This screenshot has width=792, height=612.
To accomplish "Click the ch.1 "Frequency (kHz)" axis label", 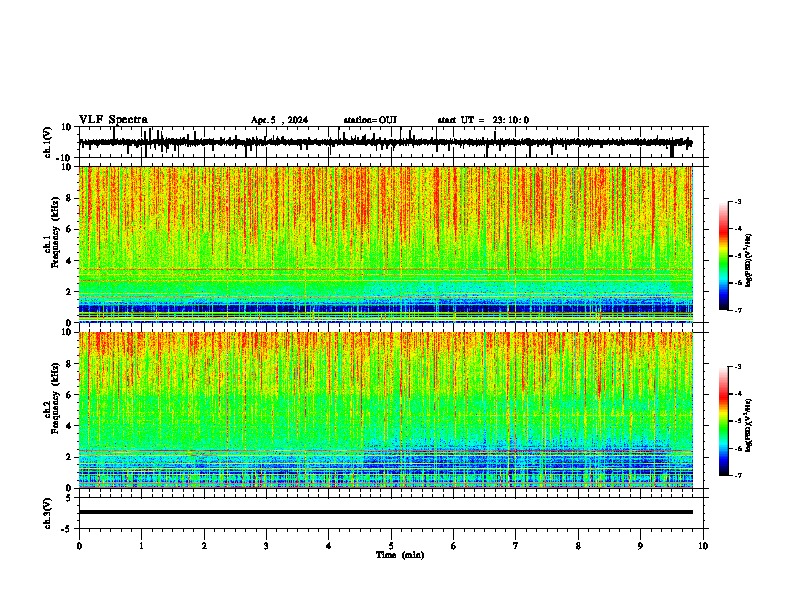I will [55, 232].
